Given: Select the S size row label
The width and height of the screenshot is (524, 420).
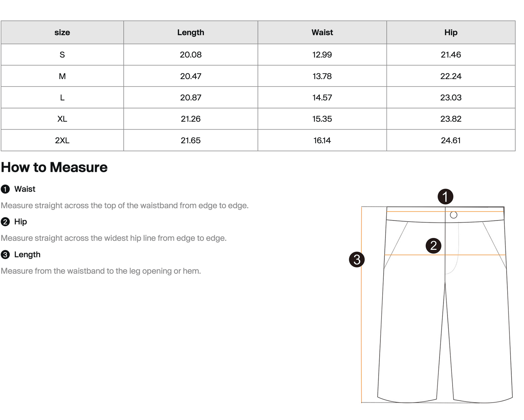Looking at the screenshot, I should click(x=62, y=55).
